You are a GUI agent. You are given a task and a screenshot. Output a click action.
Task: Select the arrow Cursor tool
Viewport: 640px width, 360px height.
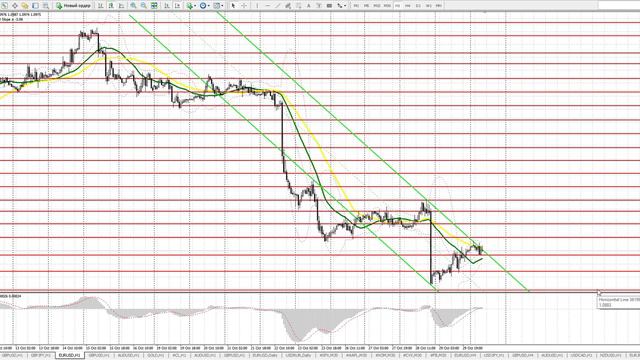[x=233, y=6]
